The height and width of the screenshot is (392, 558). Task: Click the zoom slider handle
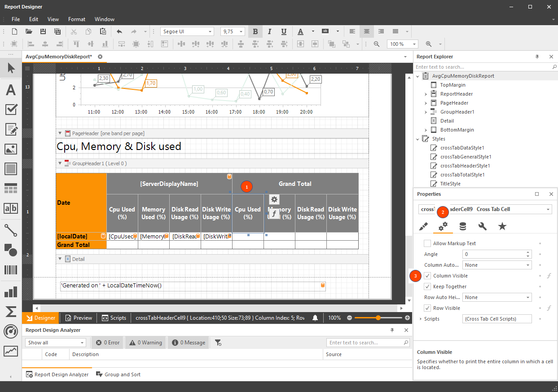[x=378, y=318]
